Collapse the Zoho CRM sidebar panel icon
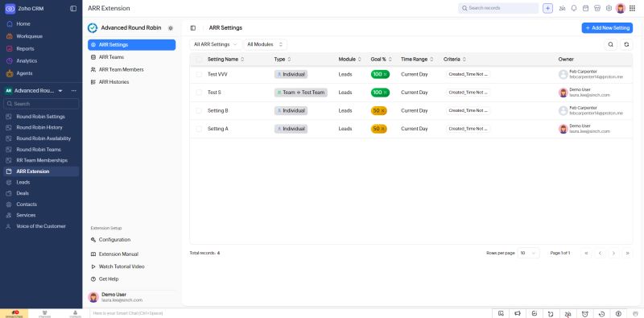 (x=73, y=8)
